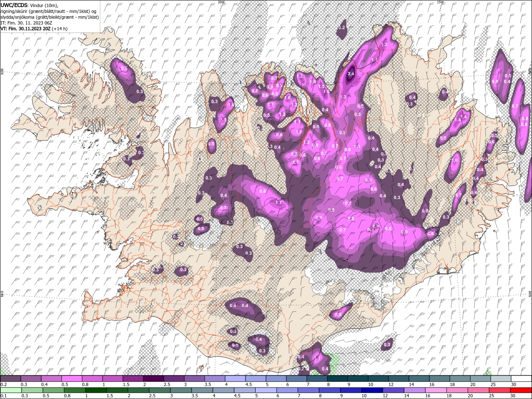Click the '(+14 h)' forecast offset text

coord(60,29)
